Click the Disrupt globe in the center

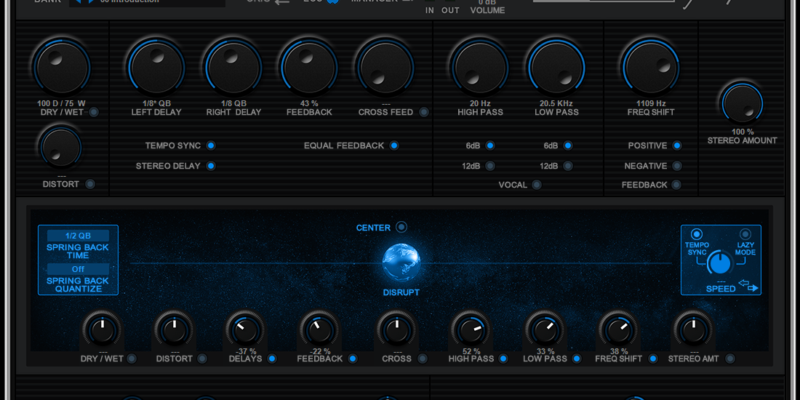click(x=402, y=263)
